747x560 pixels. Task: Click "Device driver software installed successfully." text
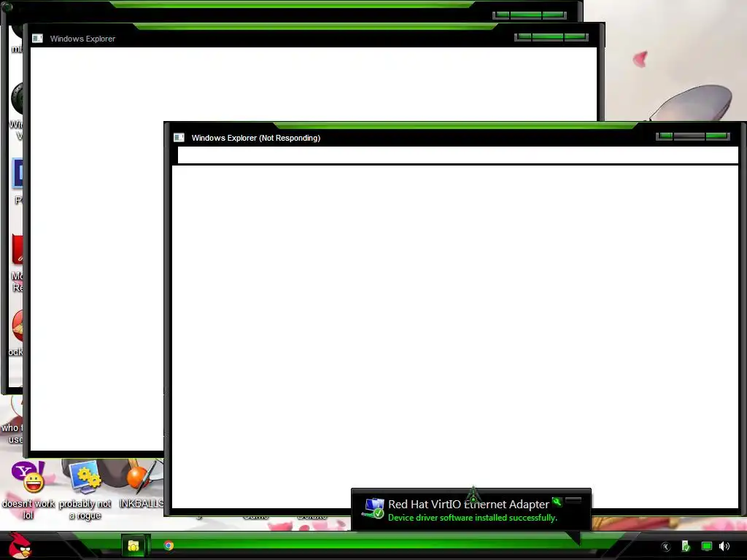pos(473,518)
